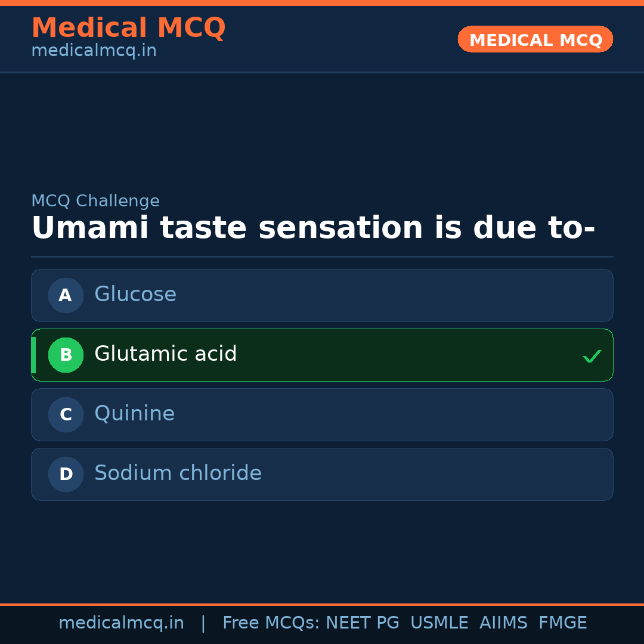Open the medicalmcq.in link in the footer
This screenshot has width=644, height=644.
coord(121,623)
